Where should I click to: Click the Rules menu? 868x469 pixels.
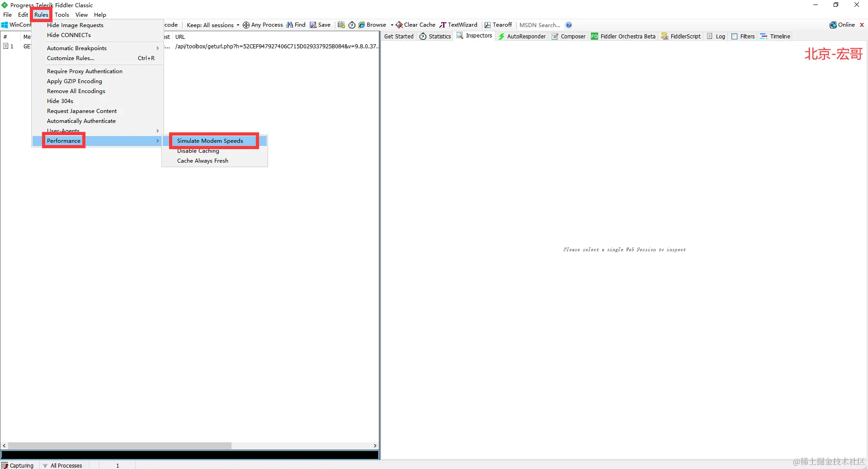click(41, 14)
